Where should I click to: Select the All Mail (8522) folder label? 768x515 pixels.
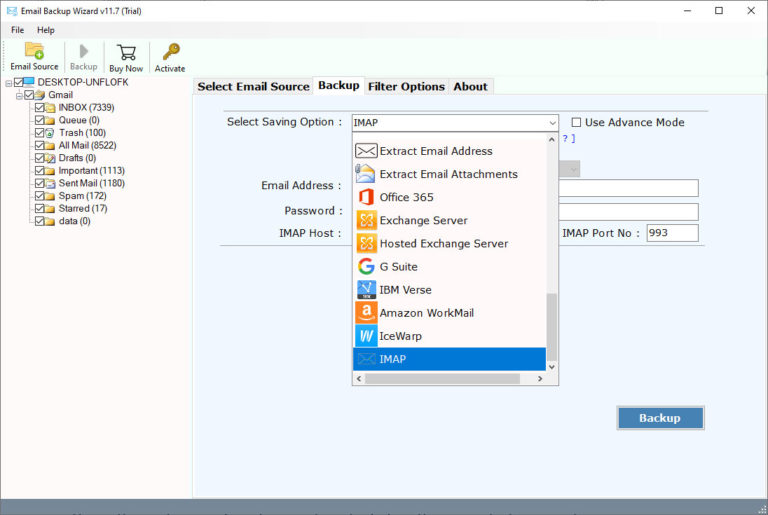[x=87, y=146]
